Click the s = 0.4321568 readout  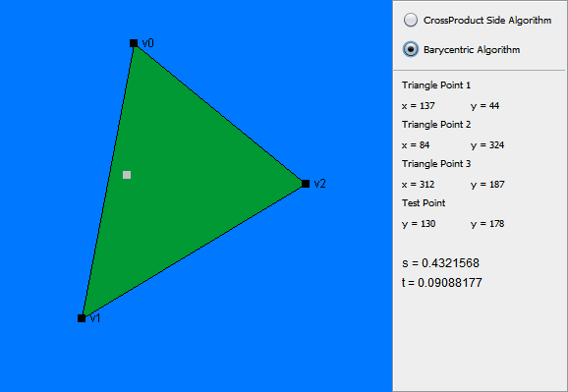click(440, 263)
